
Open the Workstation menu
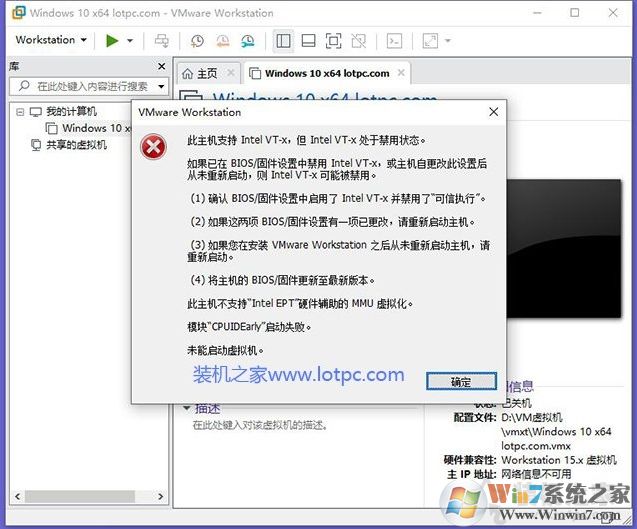coord(51,40)
